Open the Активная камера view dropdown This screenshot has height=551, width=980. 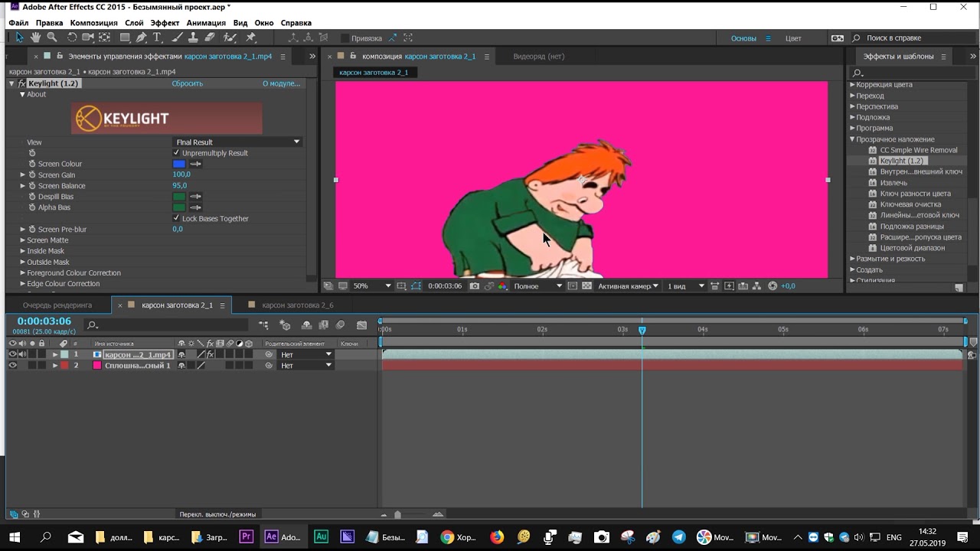click(628, 286)
